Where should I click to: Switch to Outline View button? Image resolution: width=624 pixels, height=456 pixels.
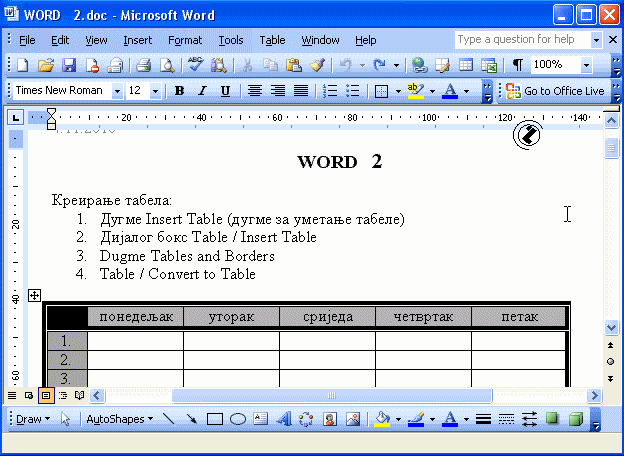(63, 396)
